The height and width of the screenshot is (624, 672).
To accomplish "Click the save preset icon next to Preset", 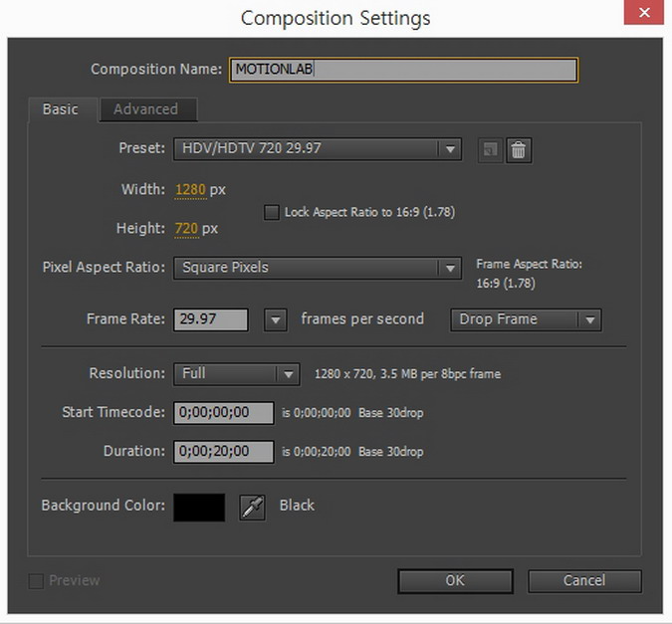I will 490,150.
